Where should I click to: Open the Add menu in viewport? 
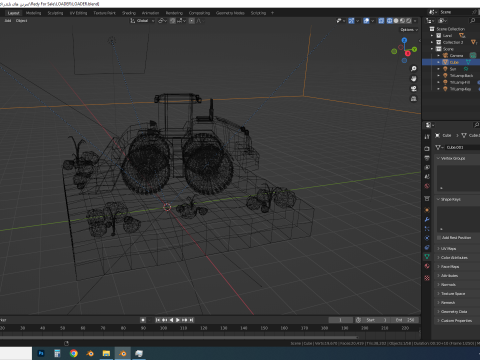pyautogui.click(x=8, y=21)
